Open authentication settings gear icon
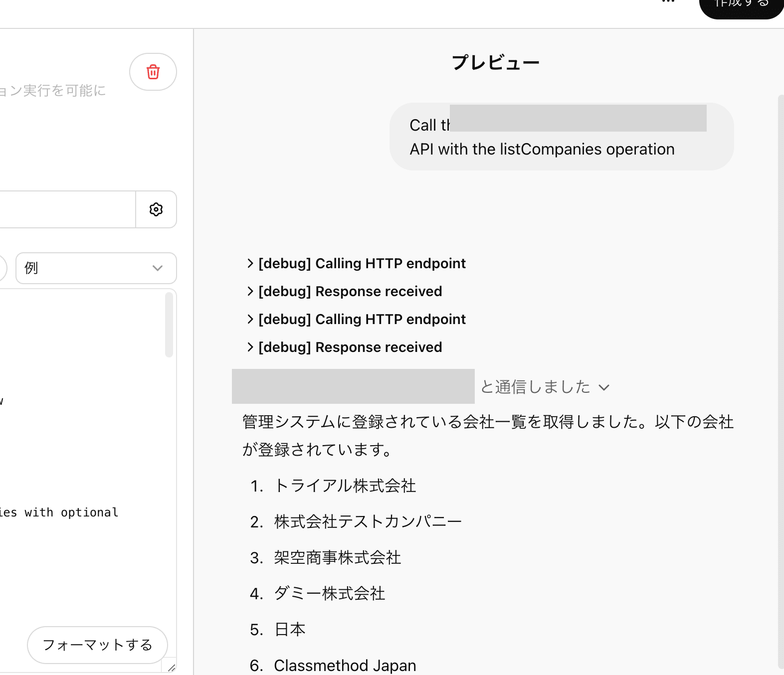 156,209
